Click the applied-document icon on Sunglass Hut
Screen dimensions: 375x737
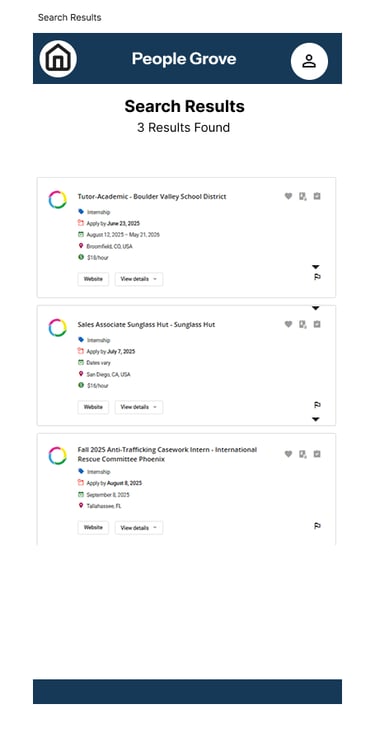[x=303, y=324]
